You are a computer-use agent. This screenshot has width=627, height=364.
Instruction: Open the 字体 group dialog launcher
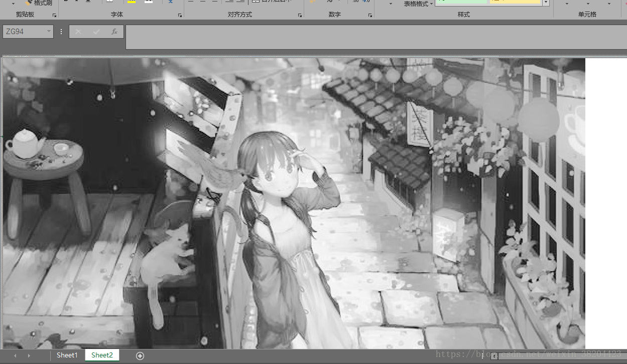[x=180, y=16]
